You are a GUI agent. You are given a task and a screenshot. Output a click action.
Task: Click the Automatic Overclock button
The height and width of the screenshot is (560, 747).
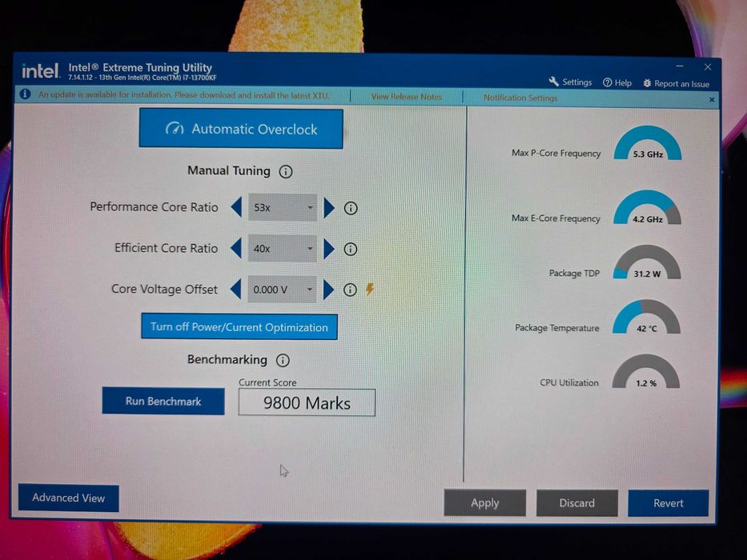(241, 129)
